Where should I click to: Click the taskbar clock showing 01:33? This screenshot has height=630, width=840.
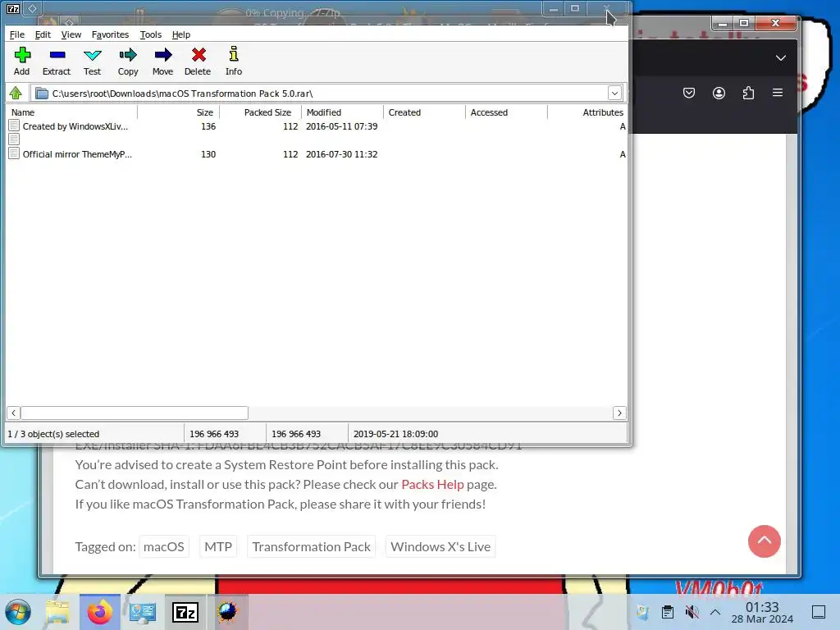tap(762, 612)
